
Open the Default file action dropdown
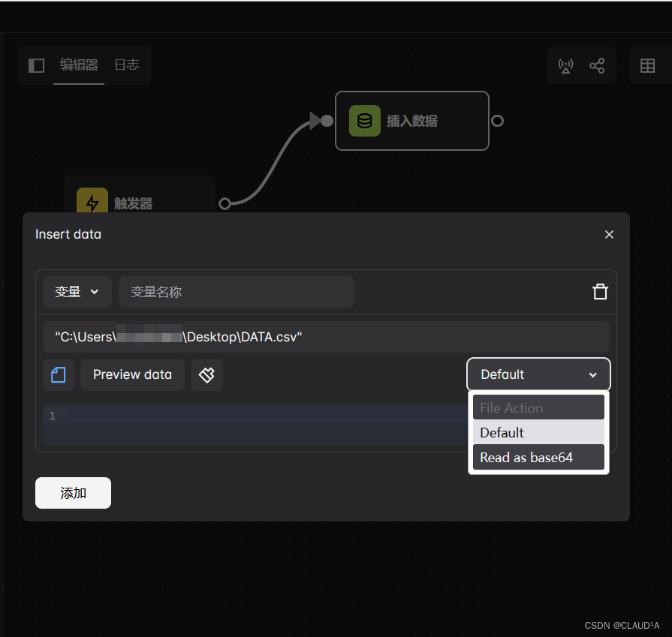(538, 374)
